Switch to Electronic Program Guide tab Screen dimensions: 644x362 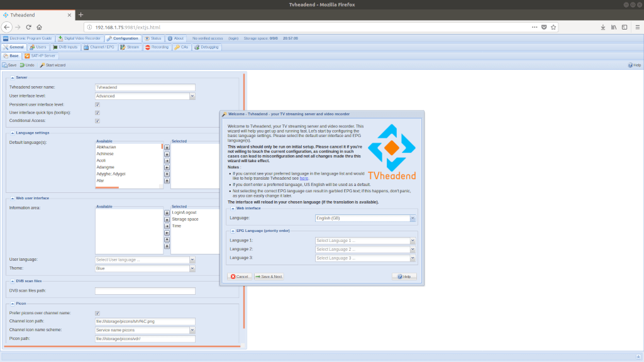coord(27,38)
